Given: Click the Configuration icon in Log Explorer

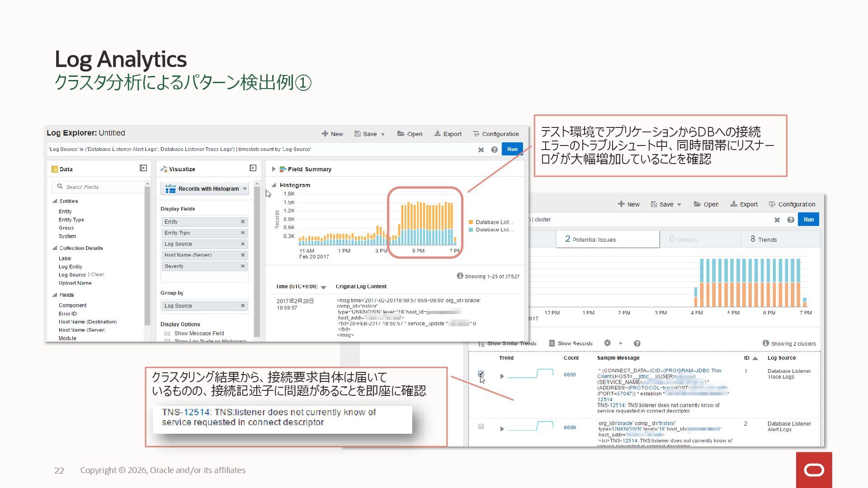Looking at the screenshot, I should [x=476, y=134].
